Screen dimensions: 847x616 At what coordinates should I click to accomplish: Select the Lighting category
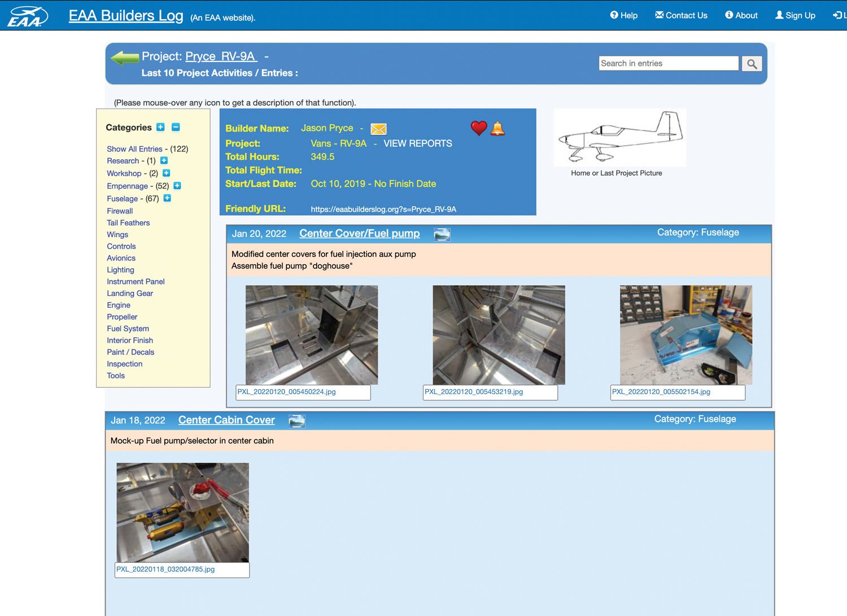[120, 270]
